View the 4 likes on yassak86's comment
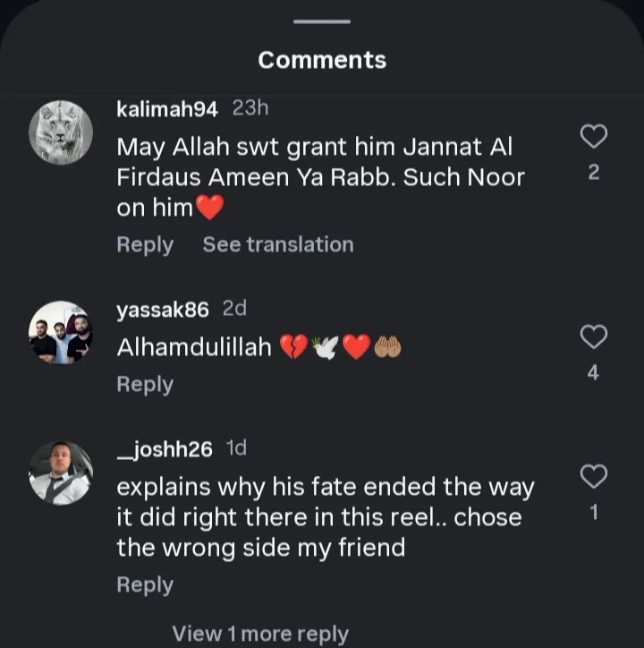This screenshot has width=644, height=648. coord(594,372)
